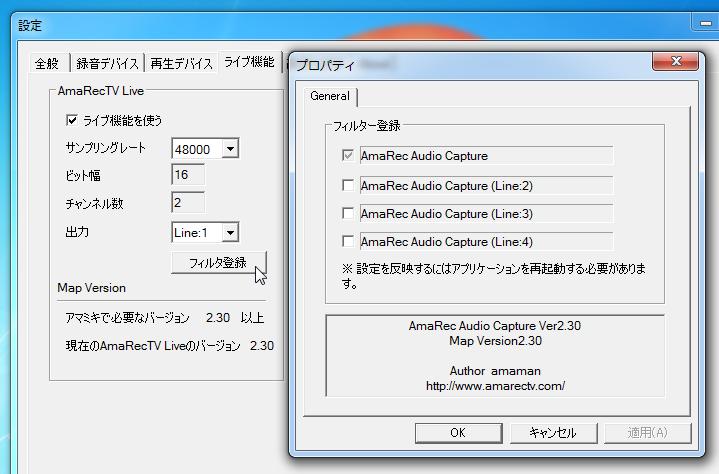719x474 pixels.
Task: Toggle the ライブ機能を使う checkbox
Action: 71,120
